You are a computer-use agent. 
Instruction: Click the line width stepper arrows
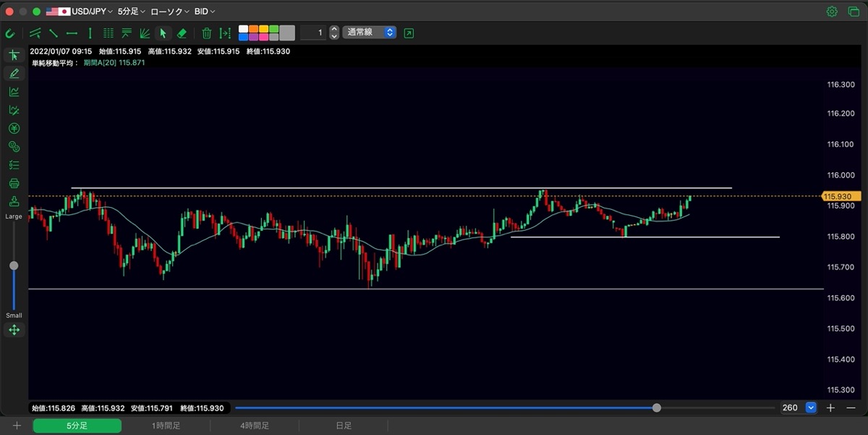333,33
